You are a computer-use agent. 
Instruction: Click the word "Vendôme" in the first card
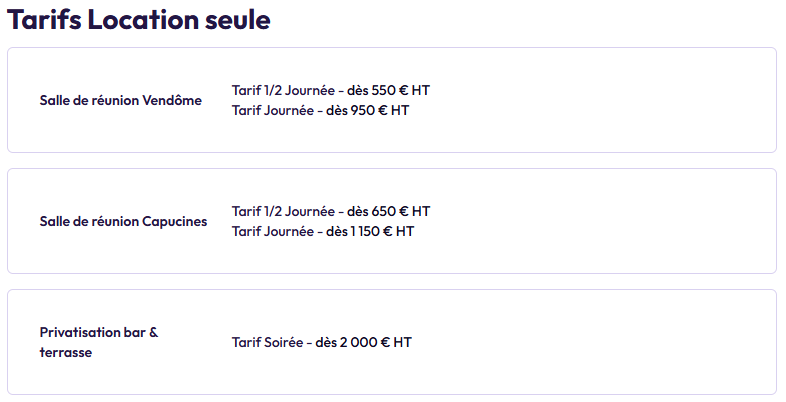pos(172,100)
